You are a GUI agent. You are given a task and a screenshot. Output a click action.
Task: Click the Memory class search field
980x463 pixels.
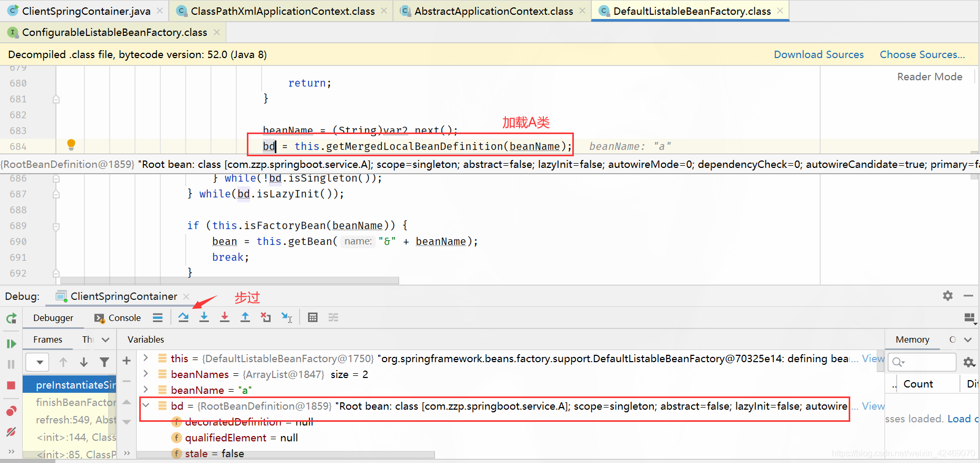click(x=922, y=362)
